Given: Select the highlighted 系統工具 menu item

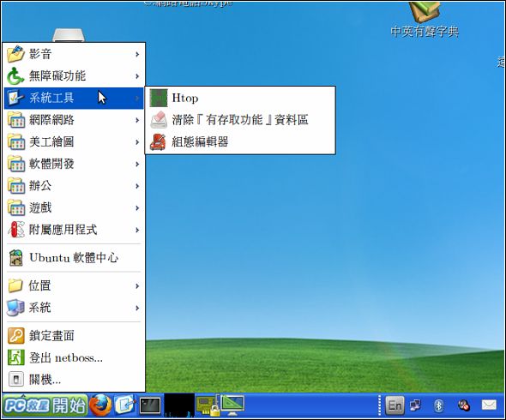Looking at the screenshot, I should pos(74,98).
